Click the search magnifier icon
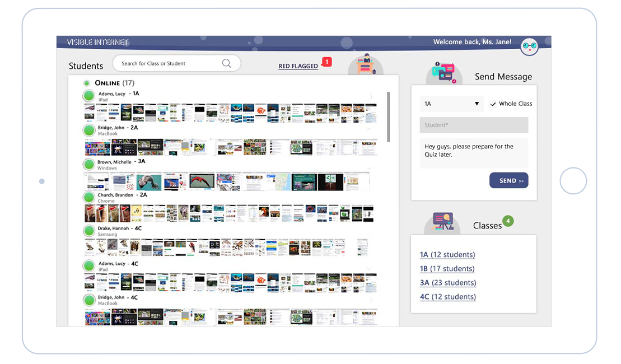The image size is (621, 364). click(x=226, y=63)
